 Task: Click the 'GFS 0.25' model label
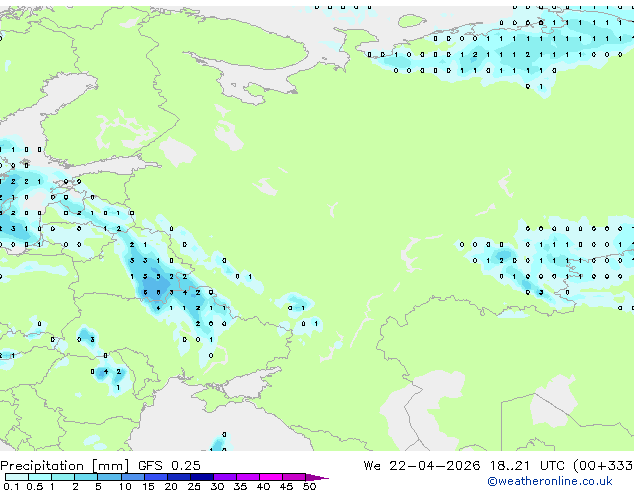point(169,465)
